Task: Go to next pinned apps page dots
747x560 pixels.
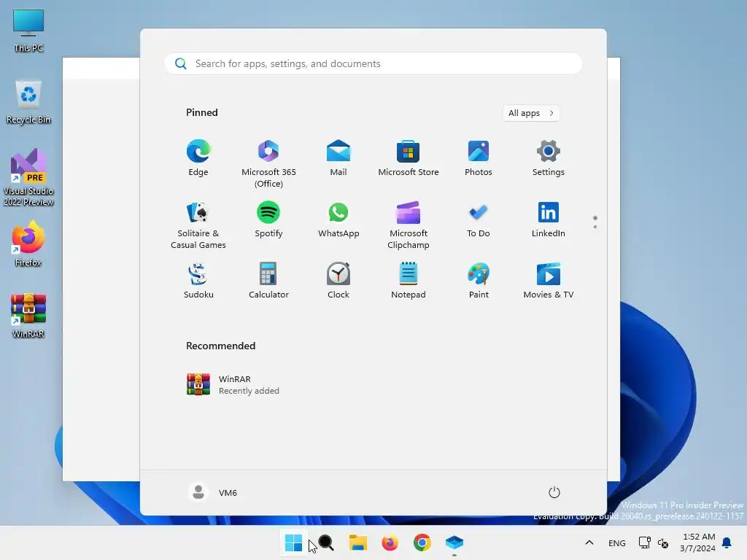Action: click(595, 222)
